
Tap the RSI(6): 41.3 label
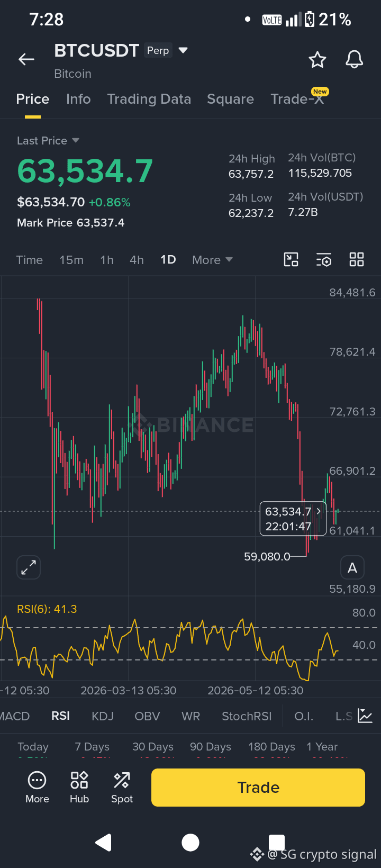47,609
